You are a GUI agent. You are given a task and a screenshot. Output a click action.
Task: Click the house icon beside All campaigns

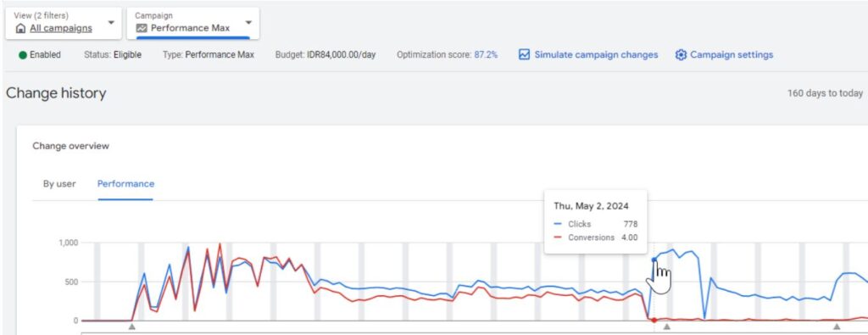pyautogui.click(x=20, y=28)
